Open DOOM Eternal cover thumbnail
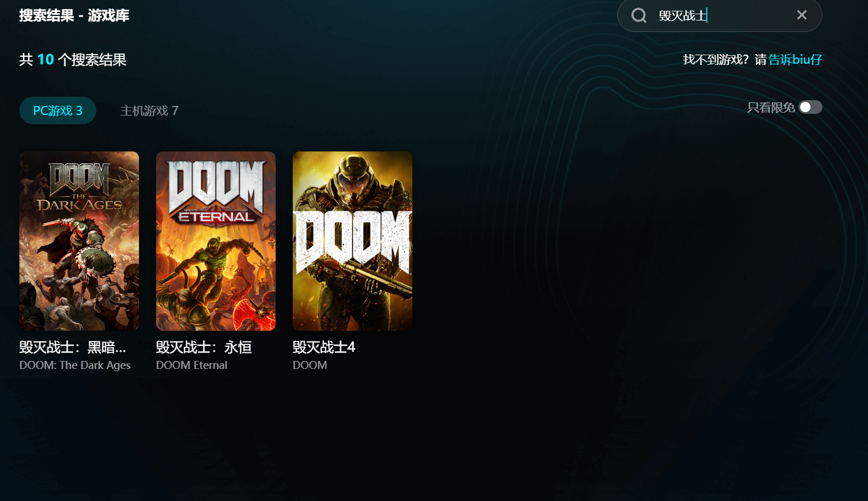Viewport: 868px width, 501px height. 216,241
